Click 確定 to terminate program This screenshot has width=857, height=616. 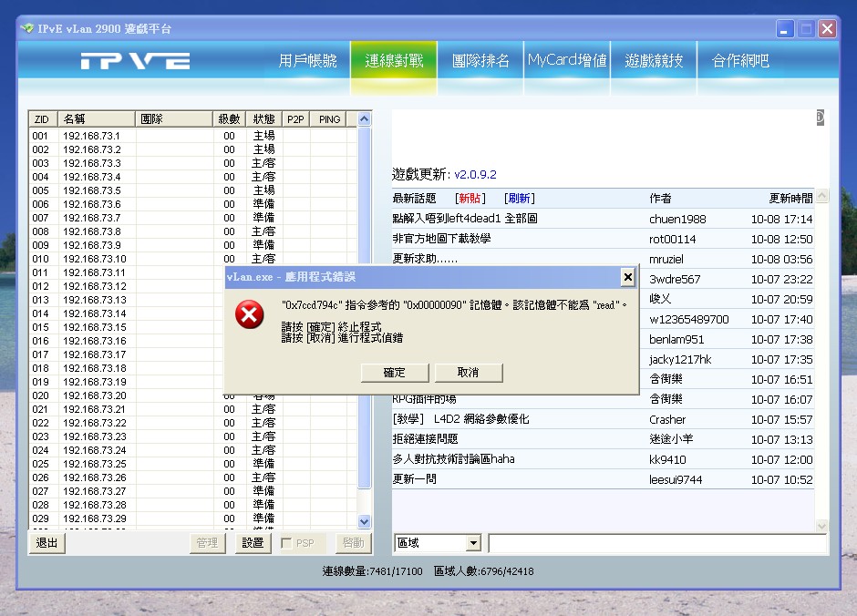click(395, 373)
